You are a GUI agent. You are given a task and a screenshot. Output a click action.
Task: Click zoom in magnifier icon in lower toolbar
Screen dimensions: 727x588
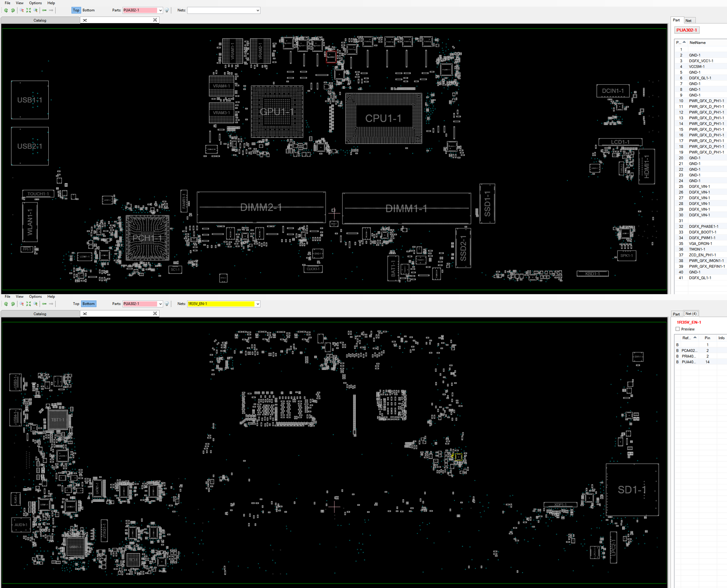35,304
